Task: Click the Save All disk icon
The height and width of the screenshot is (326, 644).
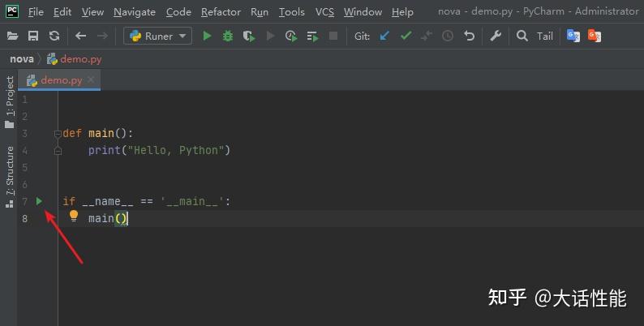Action: (x=33, y=36)
